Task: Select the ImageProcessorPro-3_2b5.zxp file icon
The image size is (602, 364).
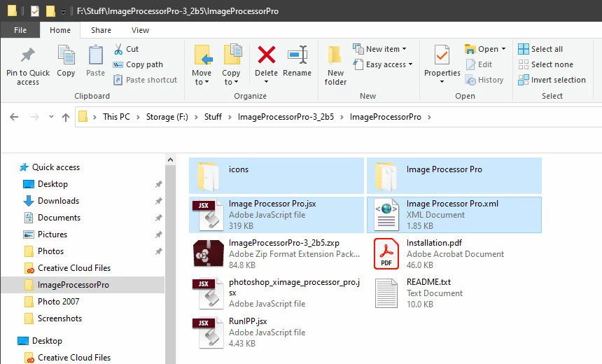Action: click(x=209, y=253)
